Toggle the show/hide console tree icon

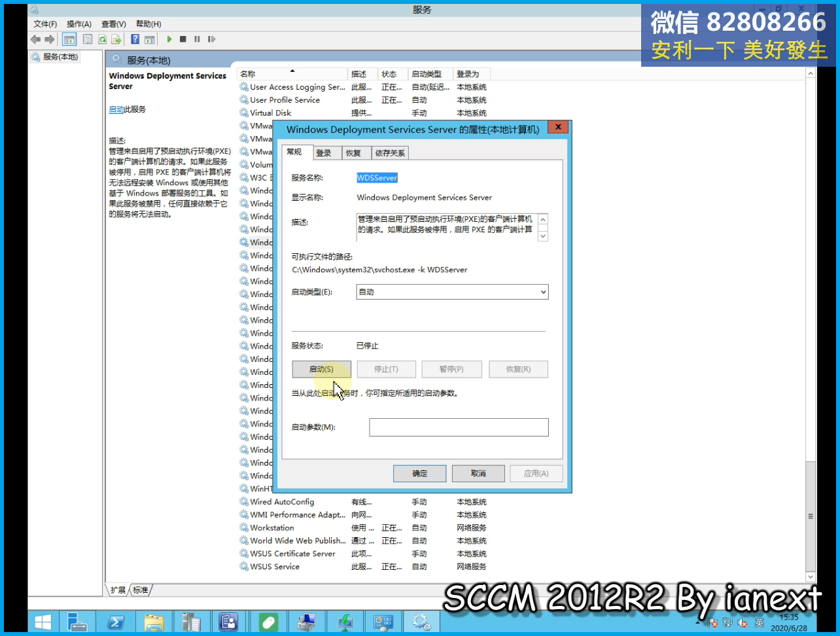pyautogui.click(x=69, y=39)
